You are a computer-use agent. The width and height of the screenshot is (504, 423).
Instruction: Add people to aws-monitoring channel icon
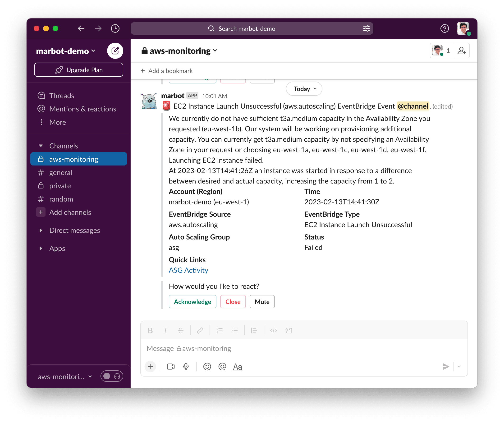[x=462, y=51]
